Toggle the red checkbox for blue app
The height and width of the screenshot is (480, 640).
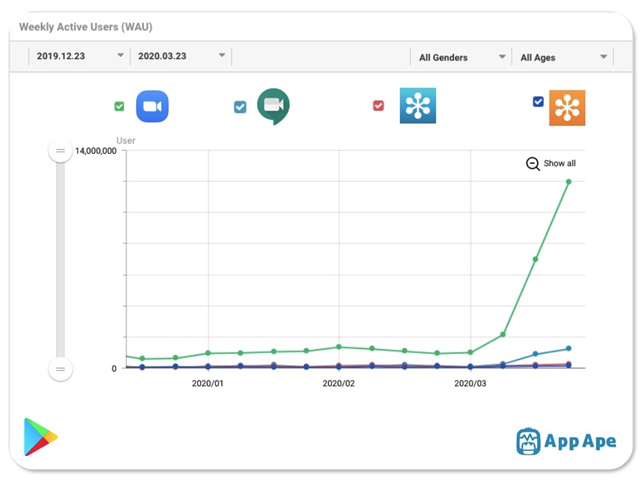(x=378, y=105)
